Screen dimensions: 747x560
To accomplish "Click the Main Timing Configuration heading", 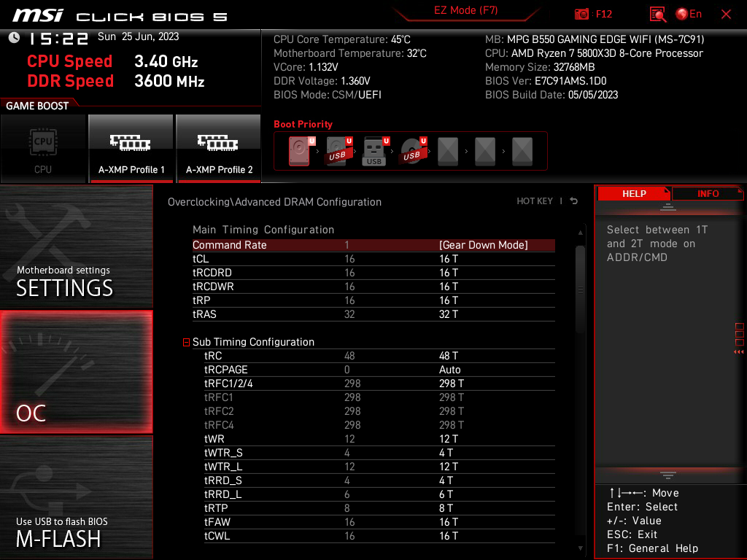I will [263, 230].
